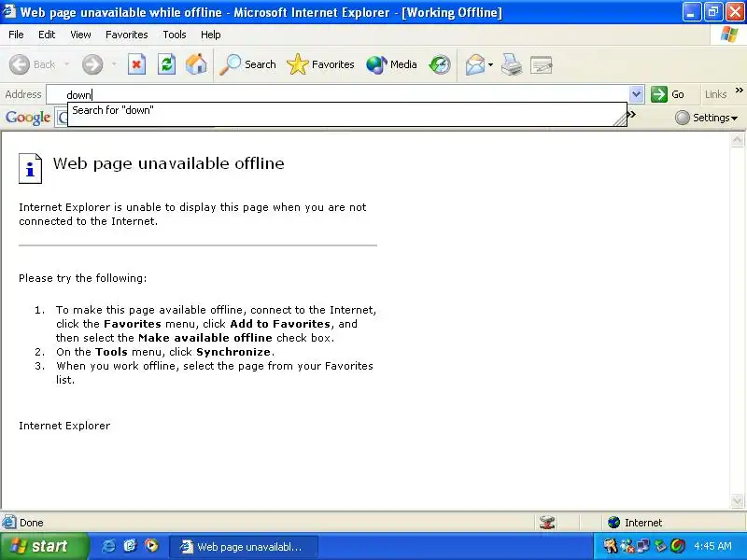The image size is (747, 560).
Task: Click the Back arrow button
Action: click(20, 64)
